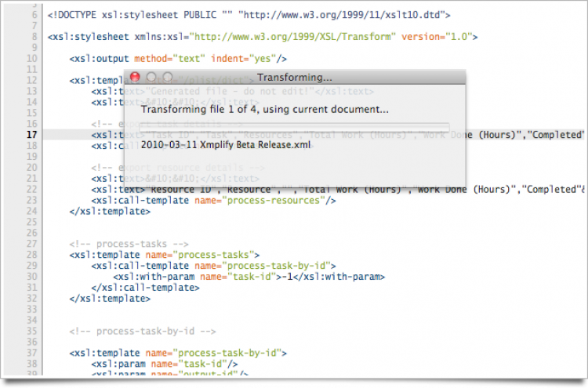
Task: Click the transformation progress bar
Action: click(x=294, y=127)
